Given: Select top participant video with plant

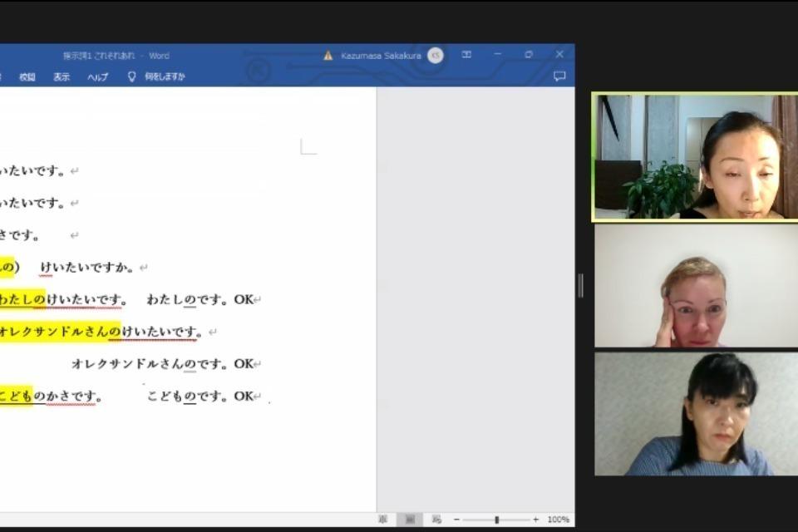Looking at the screenshot, I should (x=694, y=156).
